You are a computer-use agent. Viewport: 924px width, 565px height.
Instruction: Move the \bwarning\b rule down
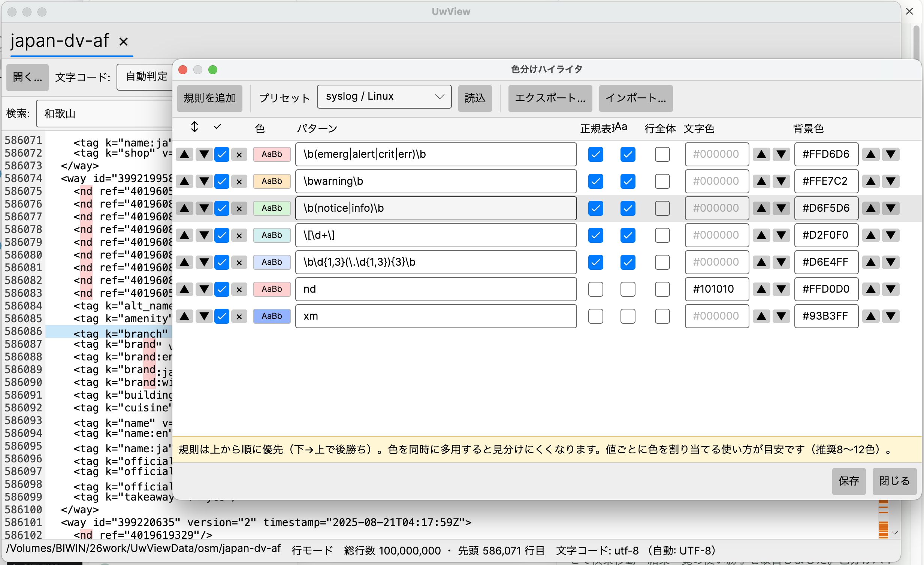[204, 181]
